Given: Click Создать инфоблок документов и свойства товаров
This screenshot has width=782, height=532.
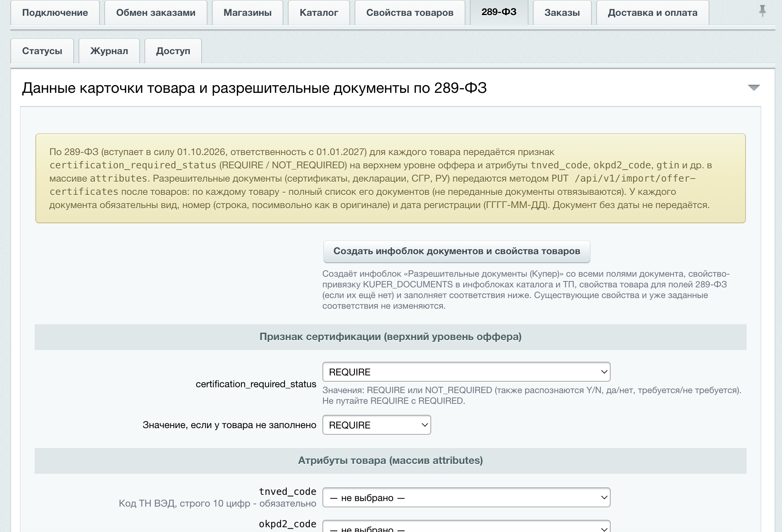Looking at the screenshot, I should click(x=457, y=251).
